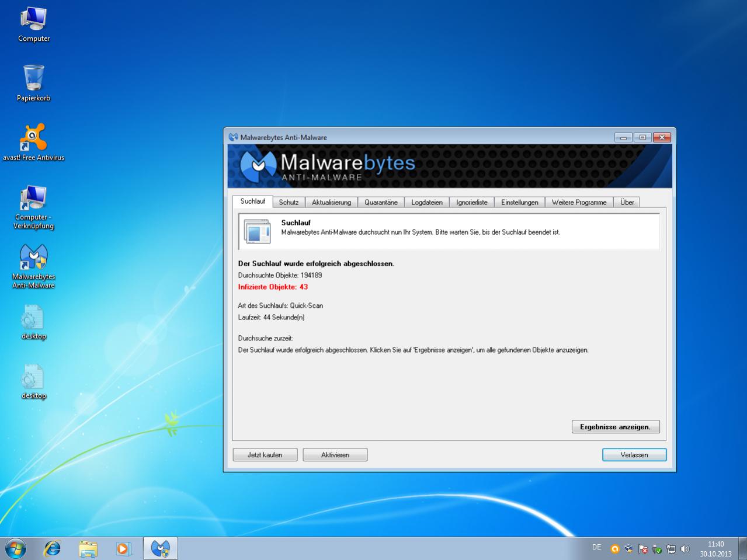The height and width of the screenshot is (560, 747).
Task: Click the Ergebnisse anzeigen button
Action: pyautogui.click(x=616, y=427)
